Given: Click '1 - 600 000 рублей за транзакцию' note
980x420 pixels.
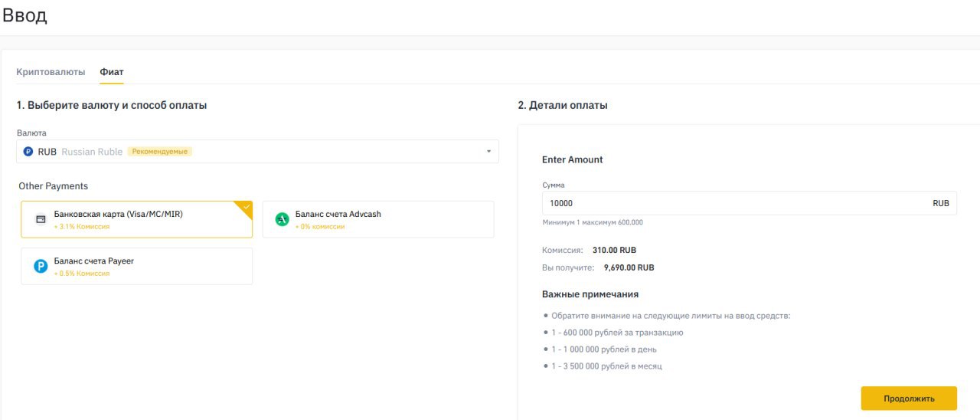Looking at the screenshot, I should (x=617, y=333).
